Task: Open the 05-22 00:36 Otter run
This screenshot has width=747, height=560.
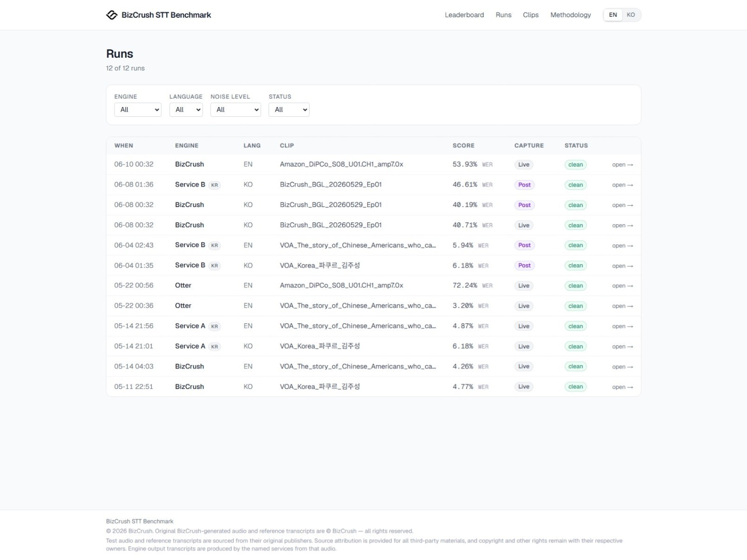Action: tap(622, 306)
